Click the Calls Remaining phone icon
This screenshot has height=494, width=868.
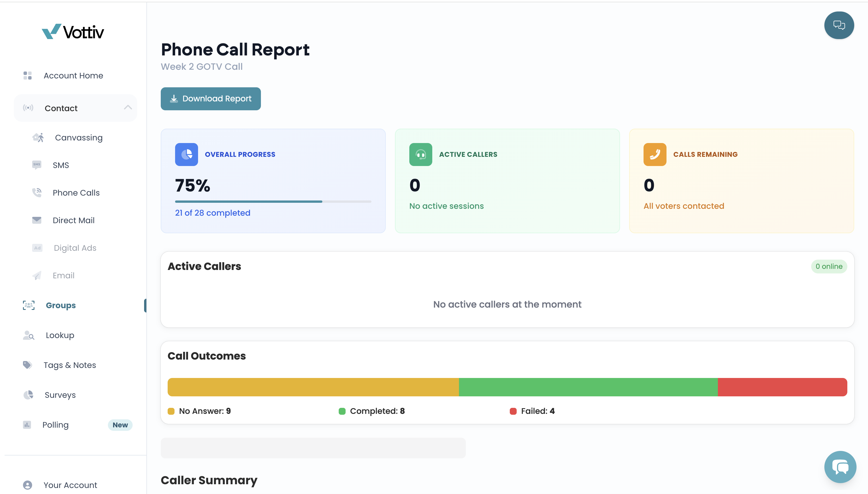[x=655, y=155]
